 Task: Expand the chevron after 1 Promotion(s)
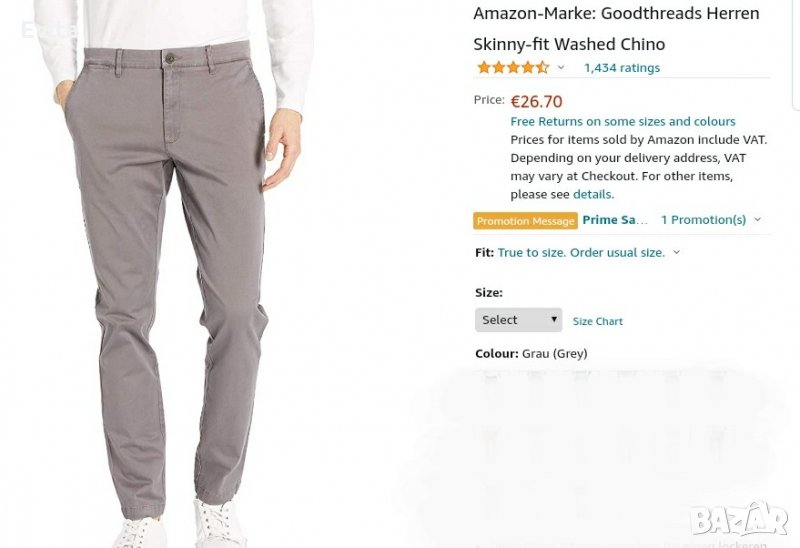coord(757,220)
